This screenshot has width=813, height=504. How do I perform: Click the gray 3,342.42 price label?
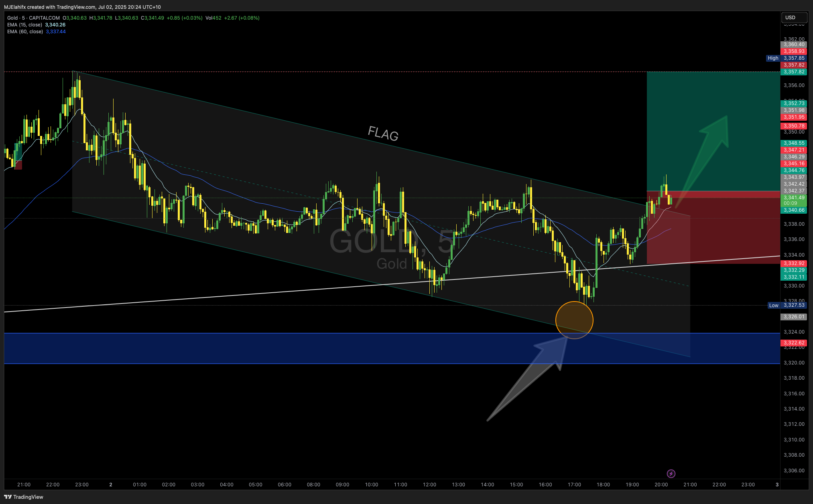(794, 184)
